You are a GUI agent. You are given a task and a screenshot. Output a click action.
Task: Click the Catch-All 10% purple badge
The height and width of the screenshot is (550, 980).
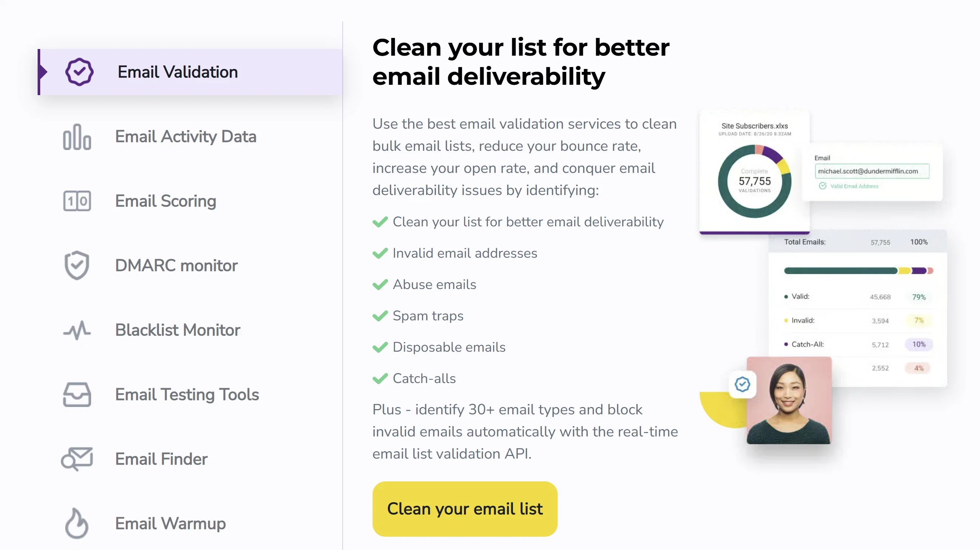(x=919, y=344)
